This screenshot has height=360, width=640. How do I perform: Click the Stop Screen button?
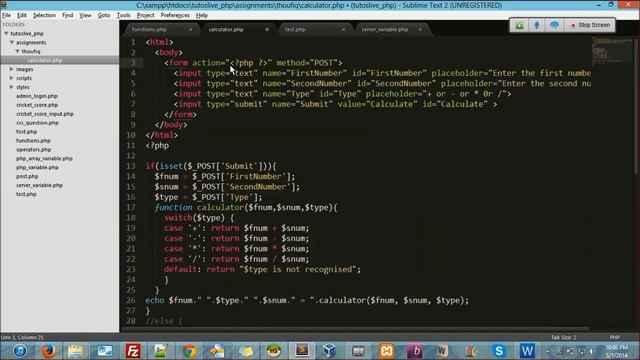pos(590,25)
